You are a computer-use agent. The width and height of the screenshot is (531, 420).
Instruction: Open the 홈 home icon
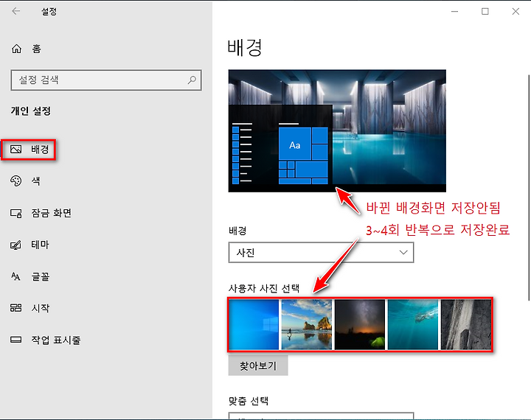pyautogui.click(x=16, y=49)
